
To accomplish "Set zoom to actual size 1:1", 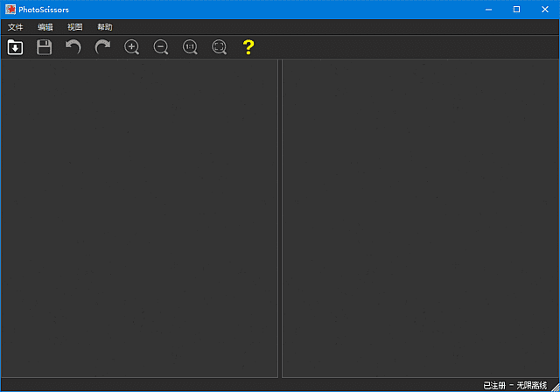I will [190, 47].
